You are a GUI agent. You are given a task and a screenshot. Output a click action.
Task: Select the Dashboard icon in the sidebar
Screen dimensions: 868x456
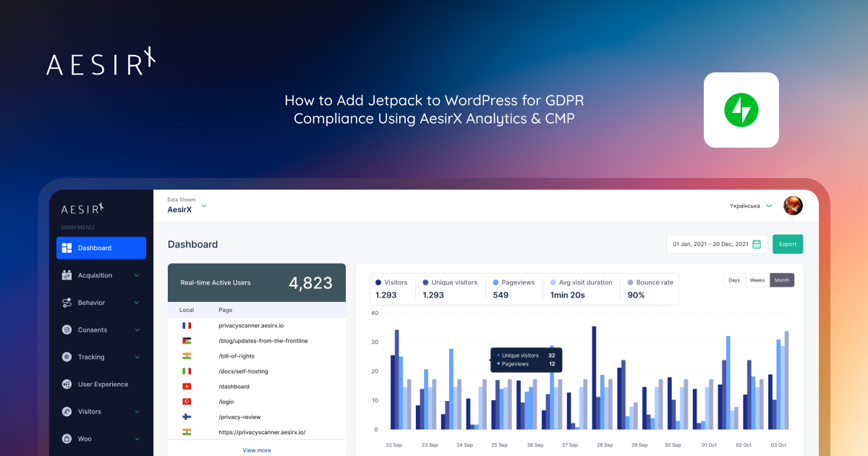[69, 248]
